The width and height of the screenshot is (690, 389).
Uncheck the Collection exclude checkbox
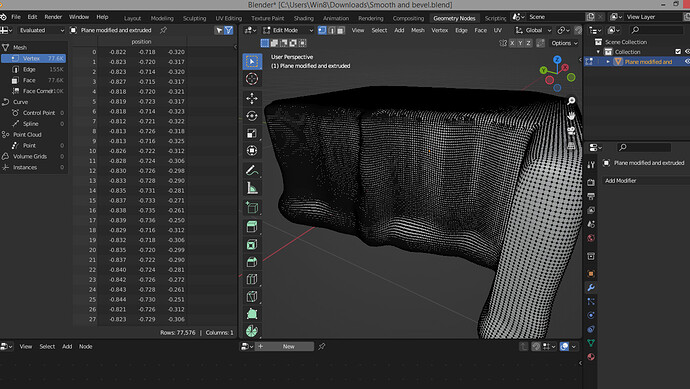678,52
